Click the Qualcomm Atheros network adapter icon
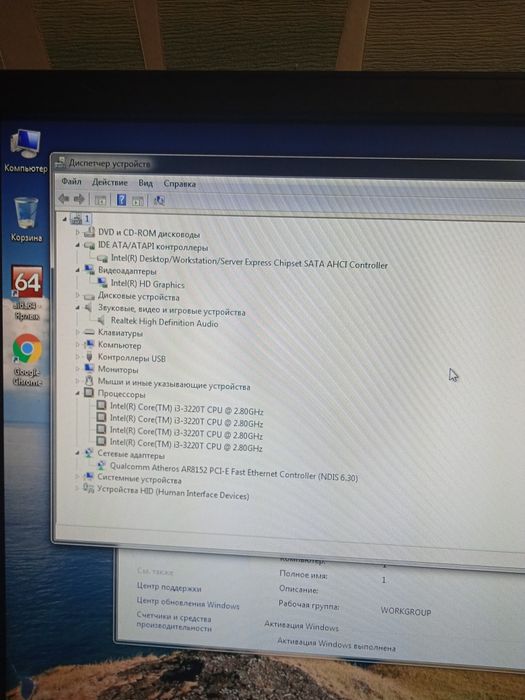 click(102, 465)
